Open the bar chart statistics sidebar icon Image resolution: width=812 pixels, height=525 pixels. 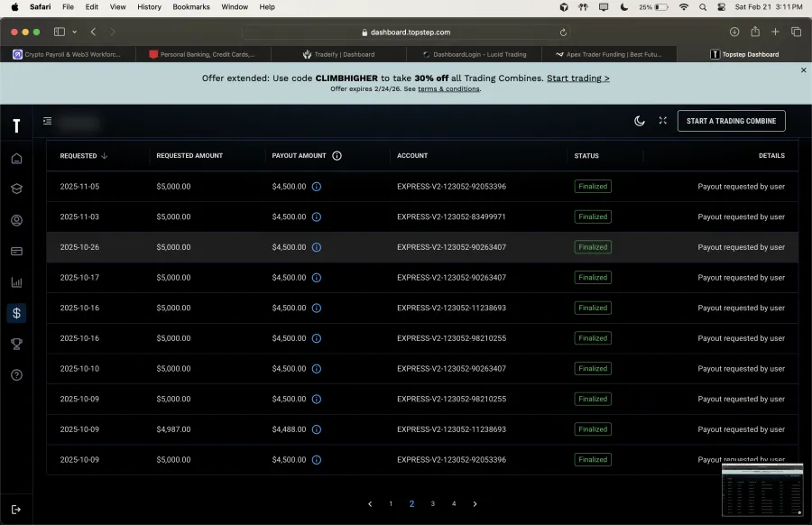click(x=16, y=282)
